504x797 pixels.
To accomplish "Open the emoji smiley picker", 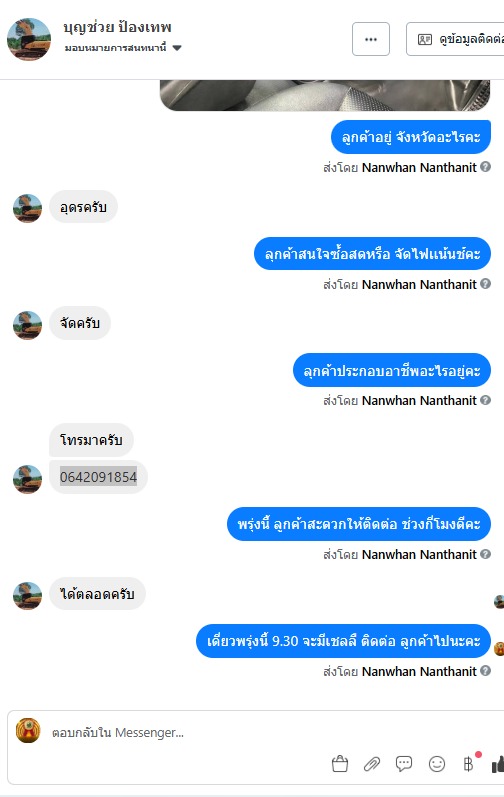I will [437, 763].
